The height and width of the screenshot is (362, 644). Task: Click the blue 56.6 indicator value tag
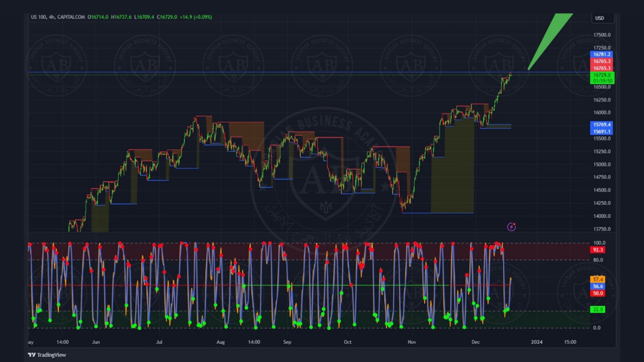tap(598, 286)
